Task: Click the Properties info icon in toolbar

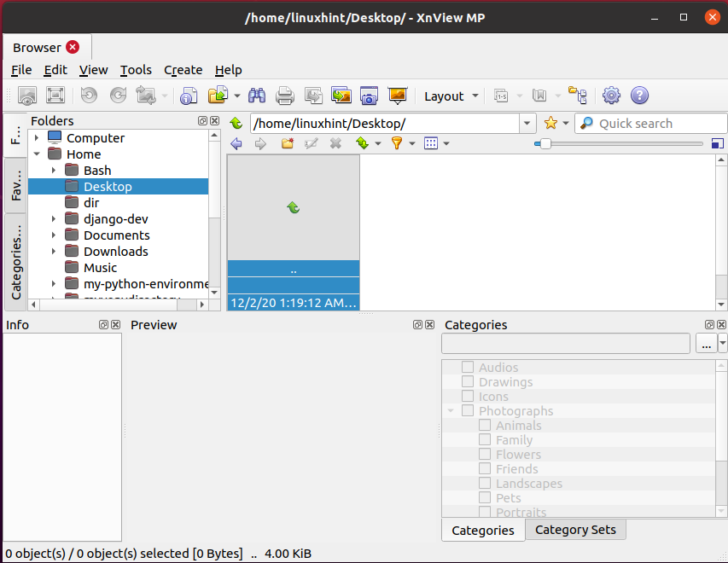Action: point(188,96)
